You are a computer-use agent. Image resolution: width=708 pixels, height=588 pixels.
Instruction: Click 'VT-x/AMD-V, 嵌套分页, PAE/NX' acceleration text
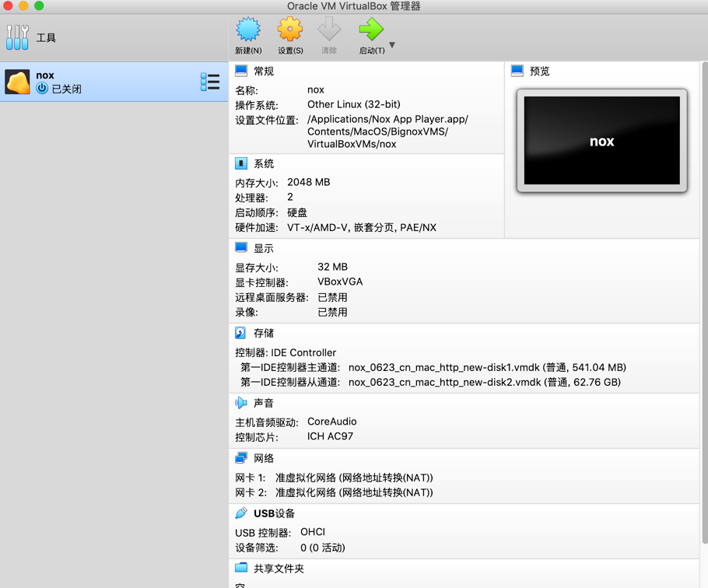362,227
